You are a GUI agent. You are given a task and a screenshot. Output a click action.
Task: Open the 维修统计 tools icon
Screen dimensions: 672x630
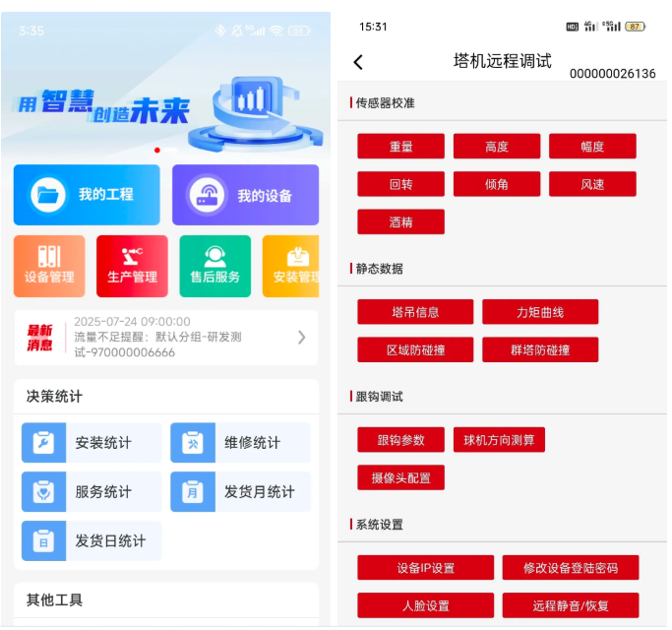[192, 443]
